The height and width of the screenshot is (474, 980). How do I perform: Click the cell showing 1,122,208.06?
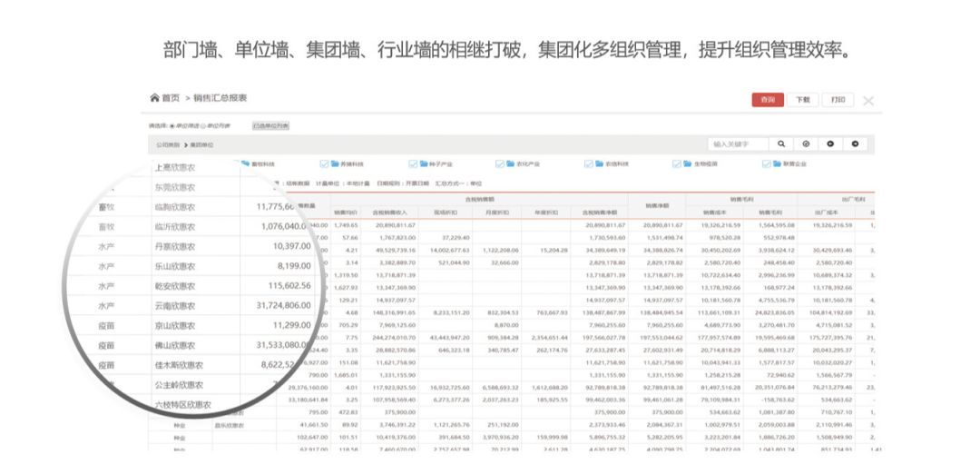coord(501,250)
